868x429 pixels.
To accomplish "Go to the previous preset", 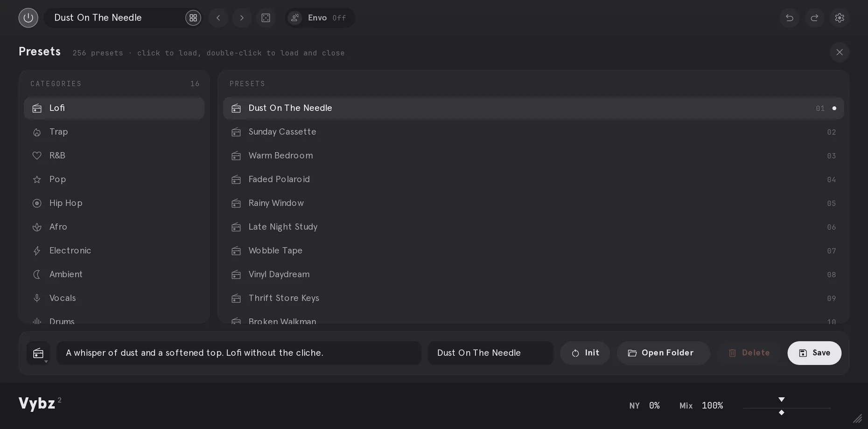I will click(x=218, y=18).
